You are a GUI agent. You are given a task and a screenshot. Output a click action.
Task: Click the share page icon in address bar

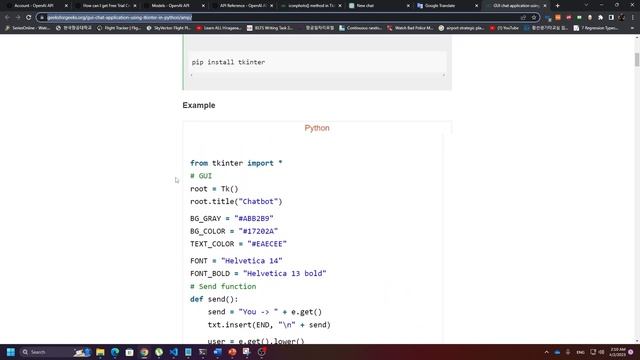coord(523,18)
